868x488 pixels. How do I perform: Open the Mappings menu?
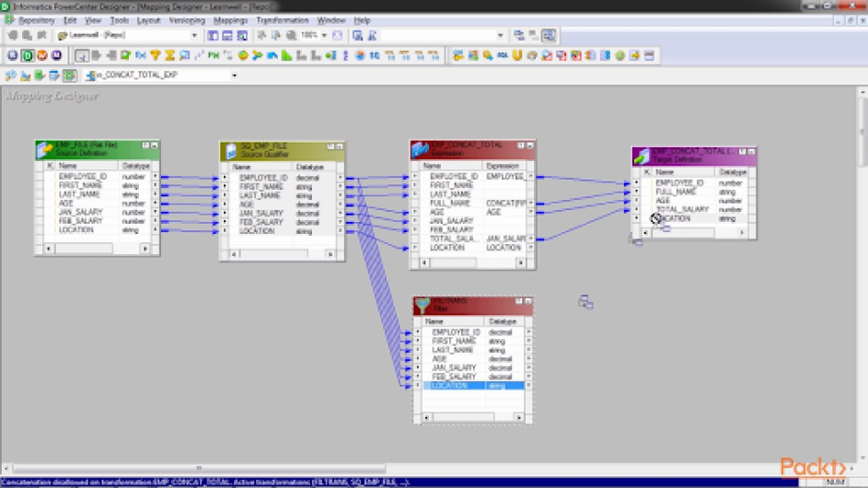pyautogui.click(x=230, y=20)
